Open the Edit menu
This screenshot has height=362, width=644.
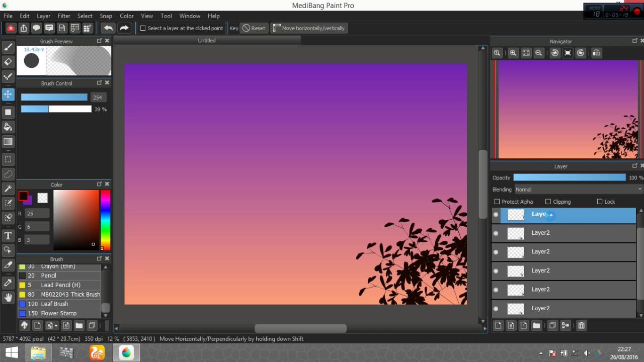(24, 16)
